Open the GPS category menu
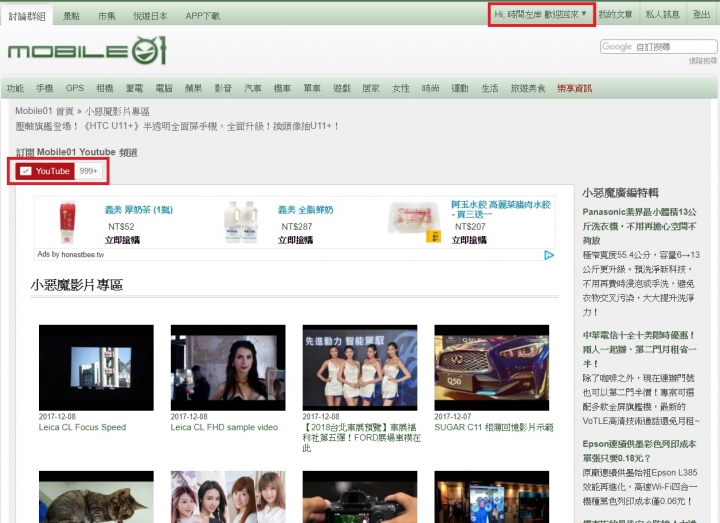 coord(74,88)
